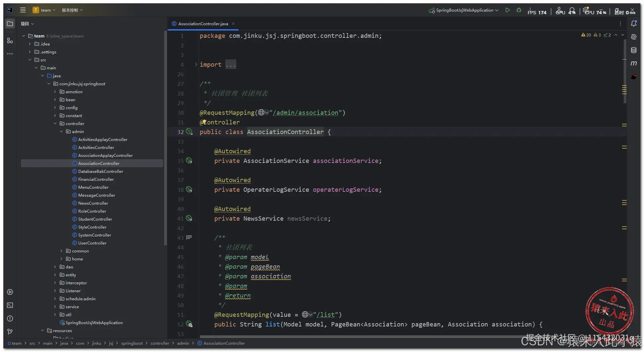
Task: Click the request mapping gutter icon on line 52
Action: pyautogui.click(x=189, y=324)
